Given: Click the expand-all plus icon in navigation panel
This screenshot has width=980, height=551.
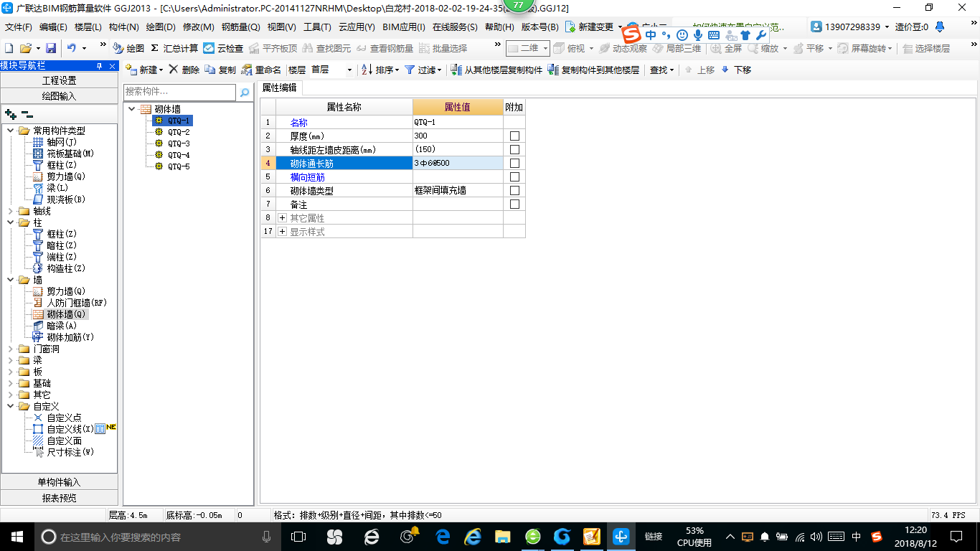Looking at the screenshot, I should pos(11,114).
